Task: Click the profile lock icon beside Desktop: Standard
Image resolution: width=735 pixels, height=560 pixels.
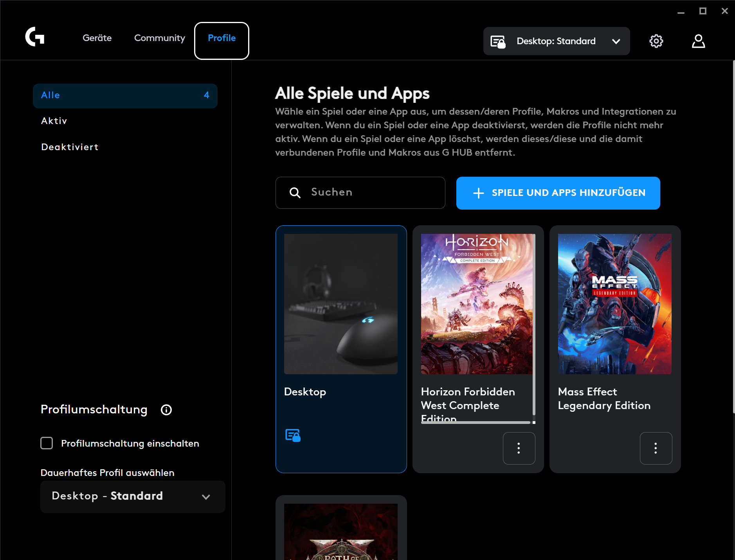Action: tap(498, 41)
